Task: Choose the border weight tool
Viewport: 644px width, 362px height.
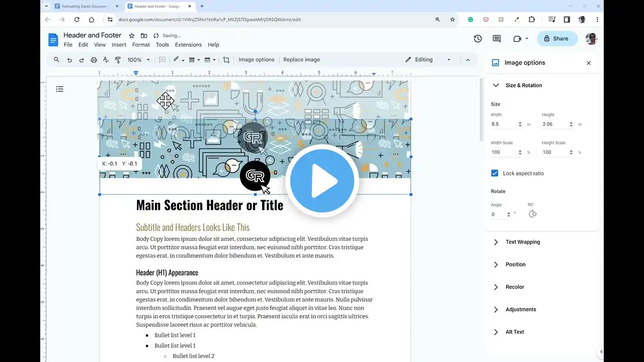Action: point(194,60)
